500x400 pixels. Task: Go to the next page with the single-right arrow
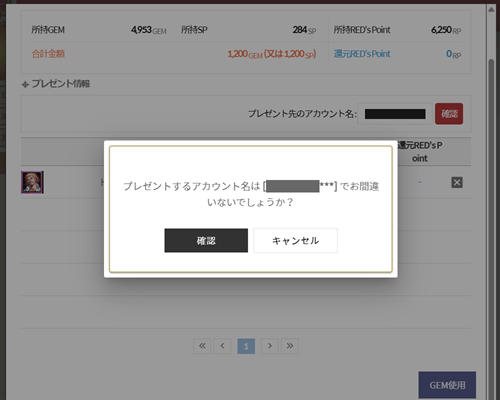click(x=270, y=346)
